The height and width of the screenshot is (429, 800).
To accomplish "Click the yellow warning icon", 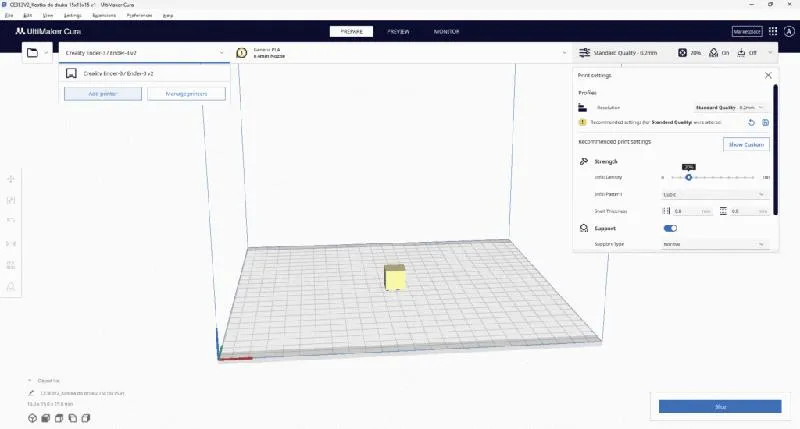I will click(x=582, y=122).
